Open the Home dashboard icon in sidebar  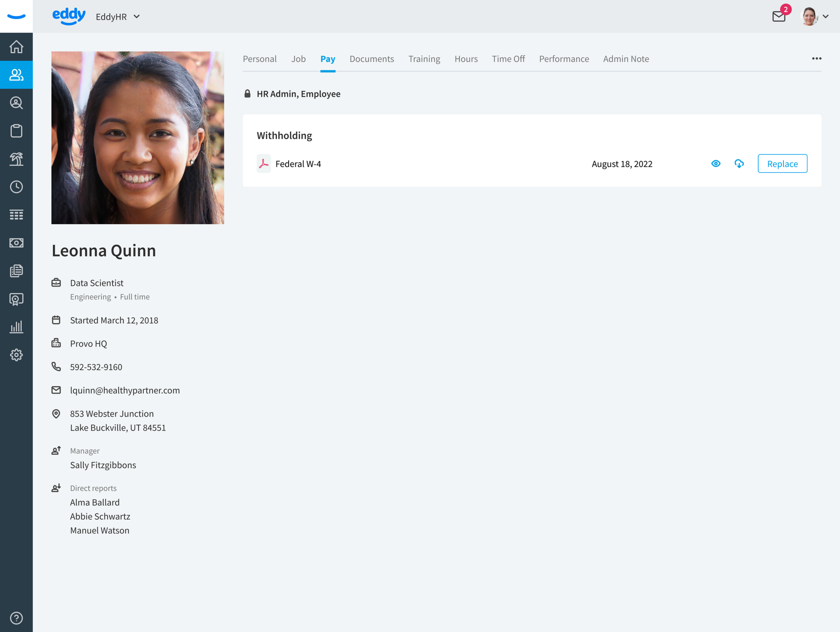pyautogui.click(x=16, y=47)
